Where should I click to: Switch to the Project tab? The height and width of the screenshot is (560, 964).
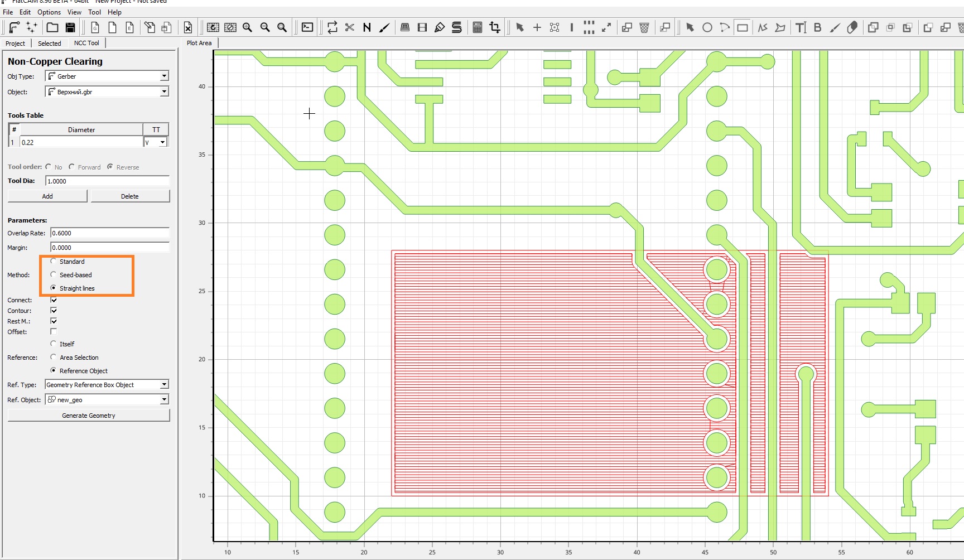coord(16,43)
